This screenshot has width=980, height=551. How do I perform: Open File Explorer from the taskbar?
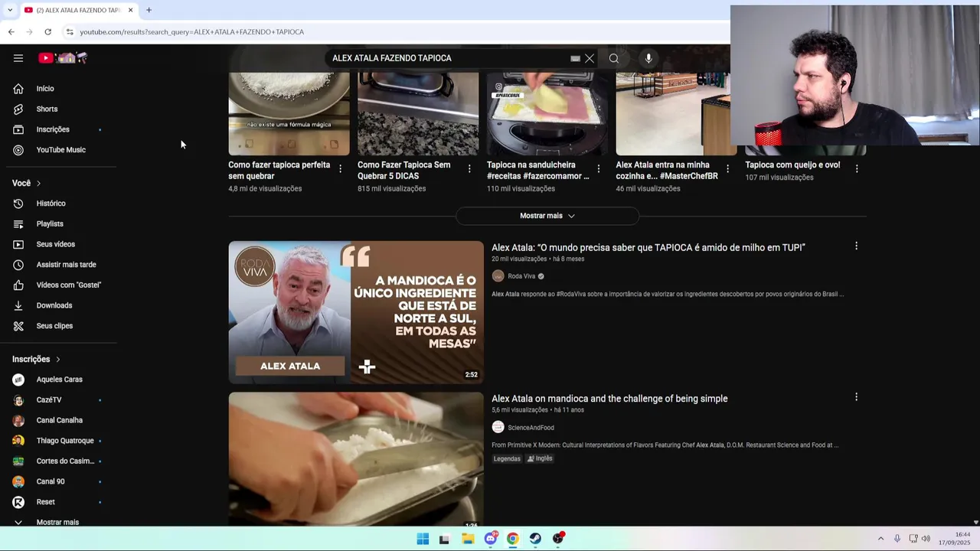[468, 539]
